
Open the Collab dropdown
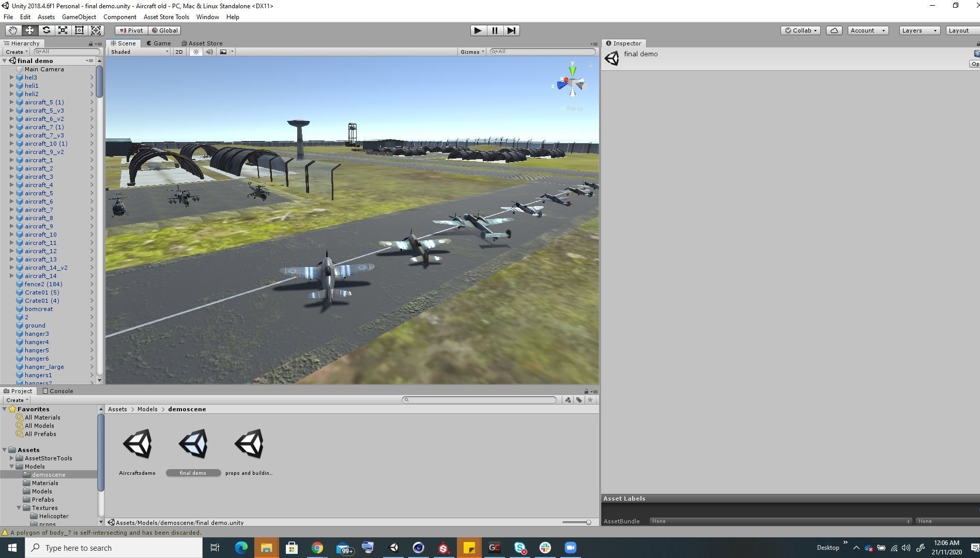point(801,30)
